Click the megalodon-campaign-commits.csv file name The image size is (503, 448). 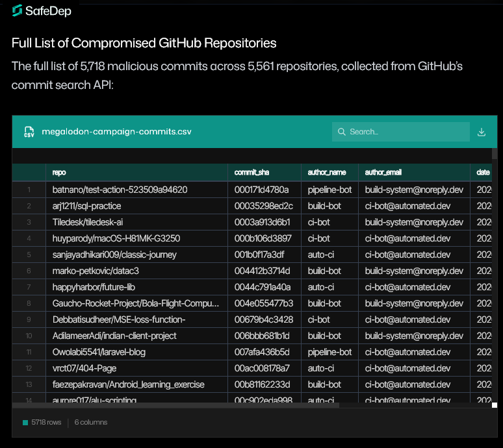tap(116, 132)
